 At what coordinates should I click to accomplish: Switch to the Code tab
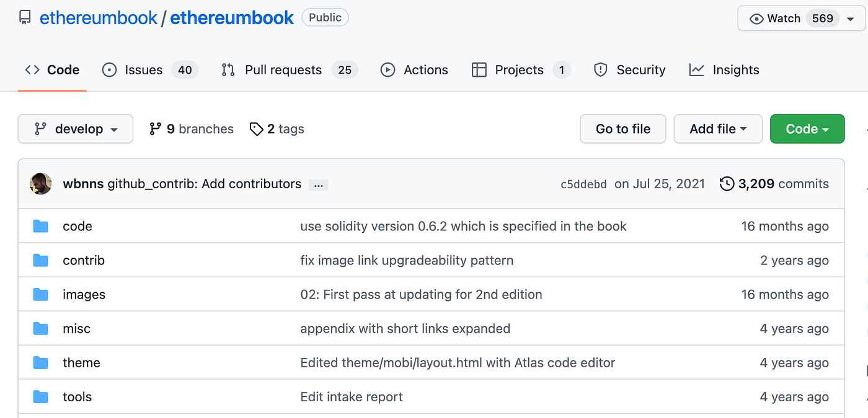tap(52, 70)
